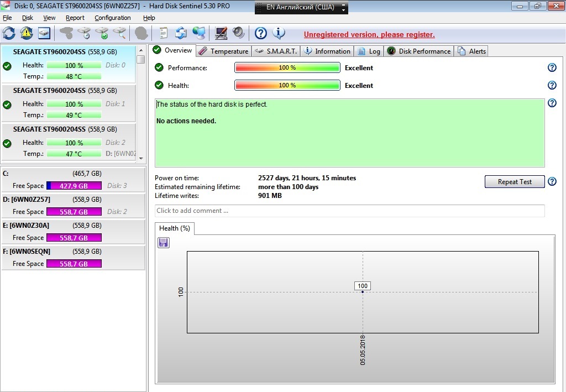This screenshot has width=566, height=392.
Task: Open the Report menu
Action: coord(75,18)
